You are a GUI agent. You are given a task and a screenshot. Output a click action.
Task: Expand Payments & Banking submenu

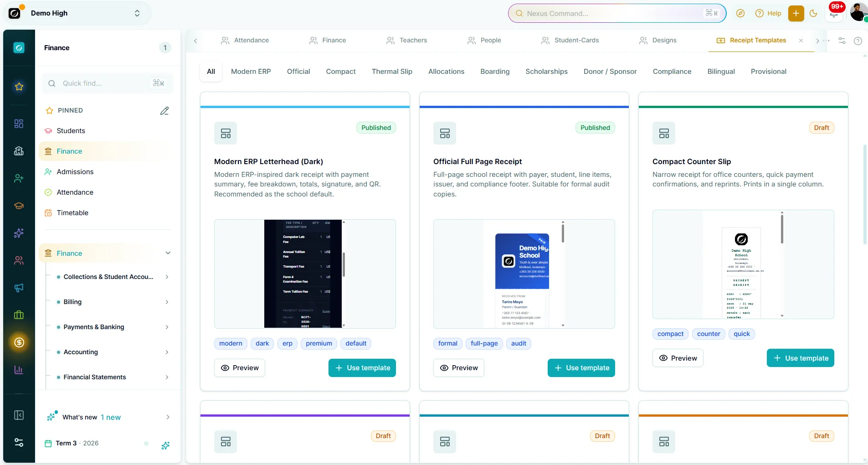coord(167,327)
